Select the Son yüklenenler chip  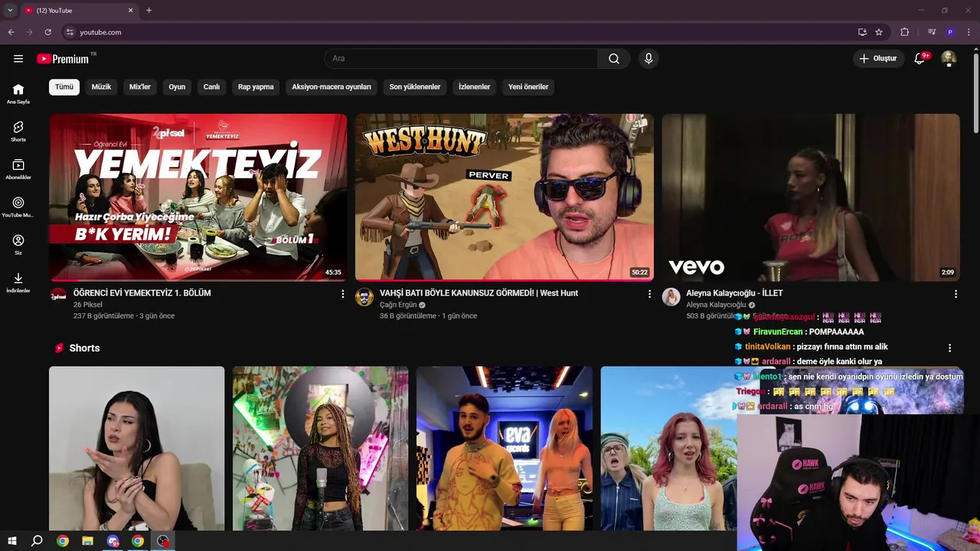[415, 87]
